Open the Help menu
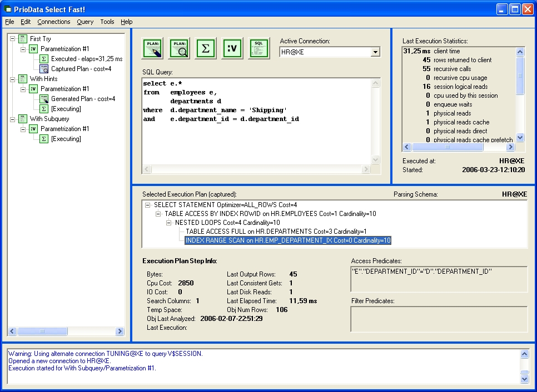537x392 pixels. [x=126, y=22]
